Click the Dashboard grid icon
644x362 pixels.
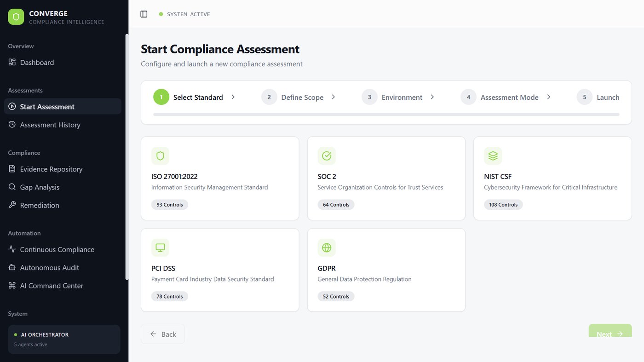(12, 62)
